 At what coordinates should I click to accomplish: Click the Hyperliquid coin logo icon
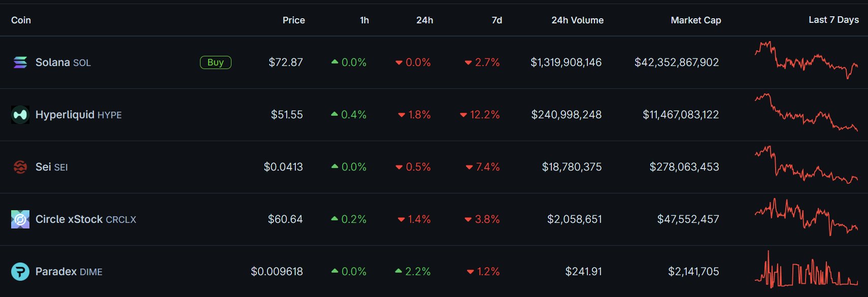pyautogui.click(x=20, y=115)
